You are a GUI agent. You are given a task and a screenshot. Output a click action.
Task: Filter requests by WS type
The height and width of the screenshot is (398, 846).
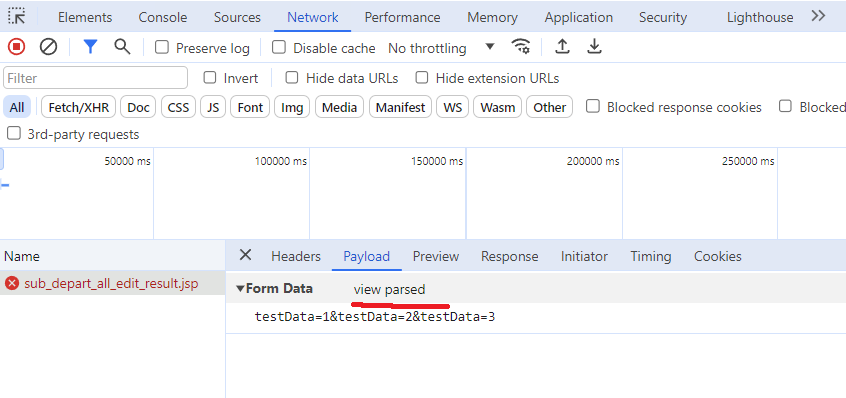(x=453, y=107)
